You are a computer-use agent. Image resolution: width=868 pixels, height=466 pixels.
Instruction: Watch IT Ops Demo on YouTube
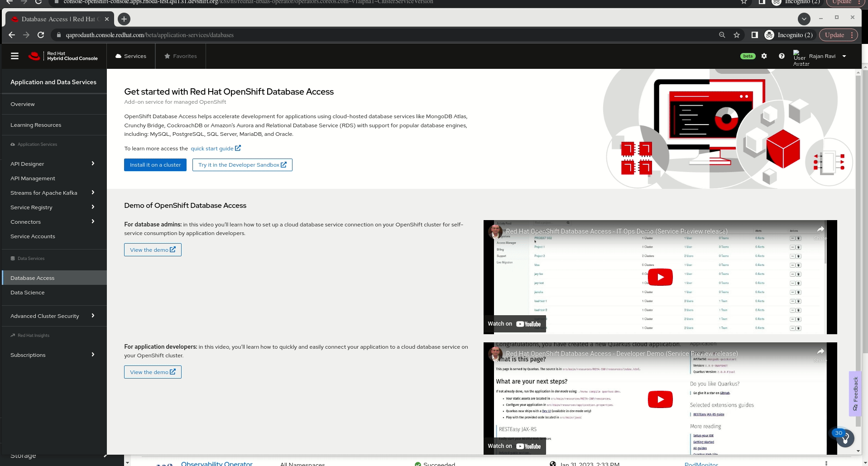click(x=514, y=324)
